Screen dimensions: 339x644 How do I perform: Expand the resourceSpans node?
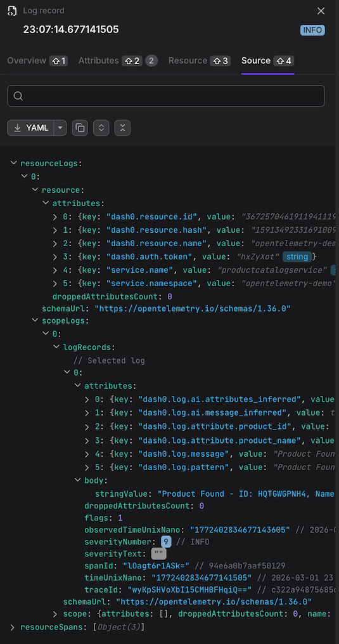tap(13, 627)
